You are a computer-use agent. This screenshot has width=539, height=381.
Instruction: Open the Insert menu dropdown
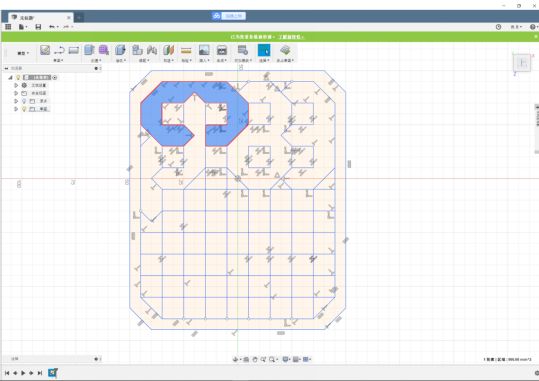coord(204,61)
